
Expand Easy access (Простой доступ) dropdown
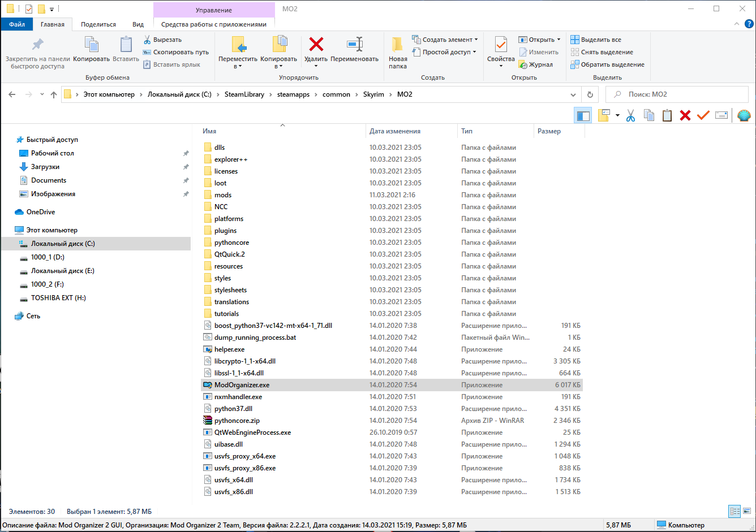444,52
